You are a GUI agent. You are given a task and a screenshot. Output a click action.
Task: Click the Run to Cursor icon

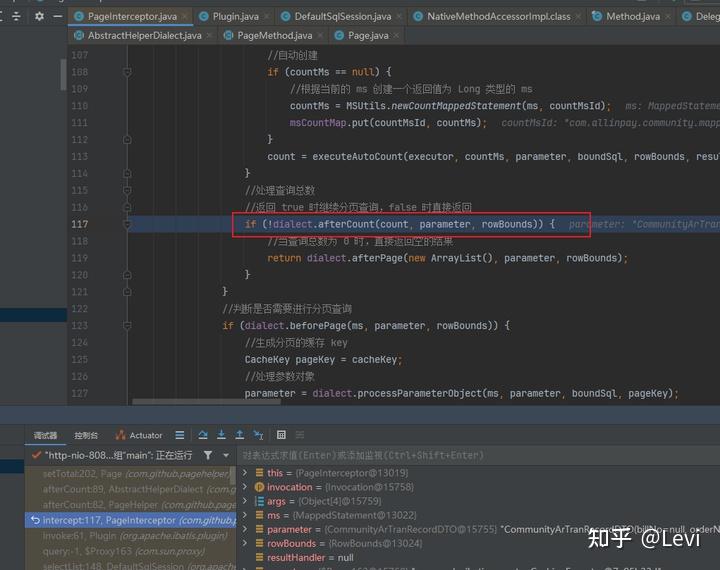coord(259,435)
